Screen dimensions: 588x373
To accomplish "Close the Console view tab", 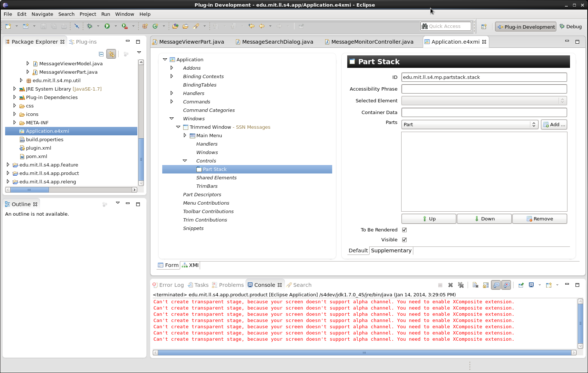I will point(280,285).
